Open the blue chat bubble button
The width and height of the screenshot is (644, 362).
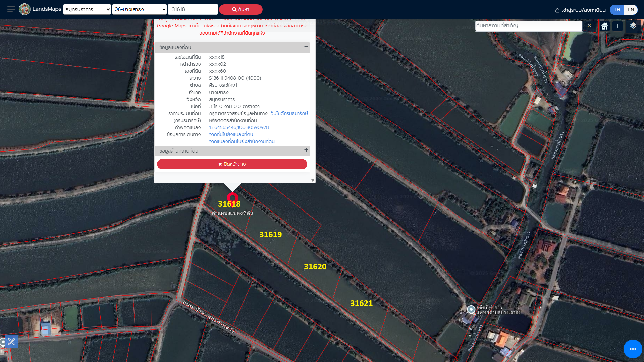pyautogui.click(x=633, y=349)
